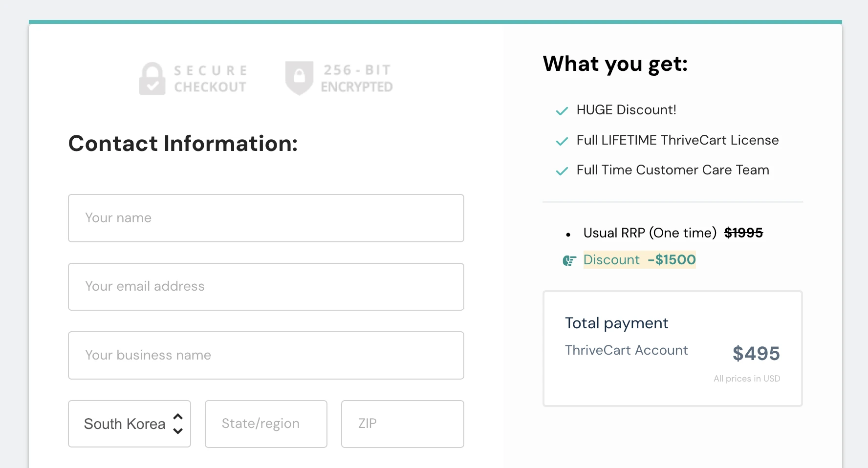Click the pointing hand icon next to Discount
The height and width of the screenshot is (468, 868).
pos(569,260)
